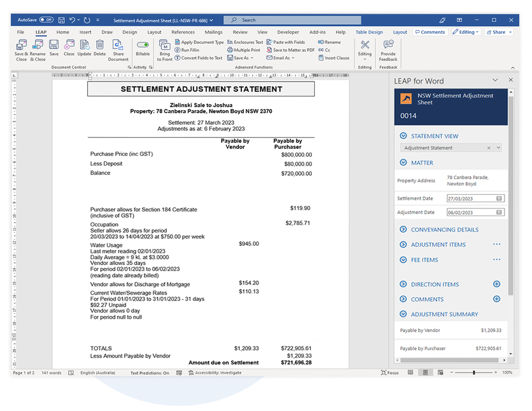The width and height of the screenshot is (532, 411).
Task: Switch to the Mailings ribbon tab
Action: pyautogui.click(x=214, y=32)
